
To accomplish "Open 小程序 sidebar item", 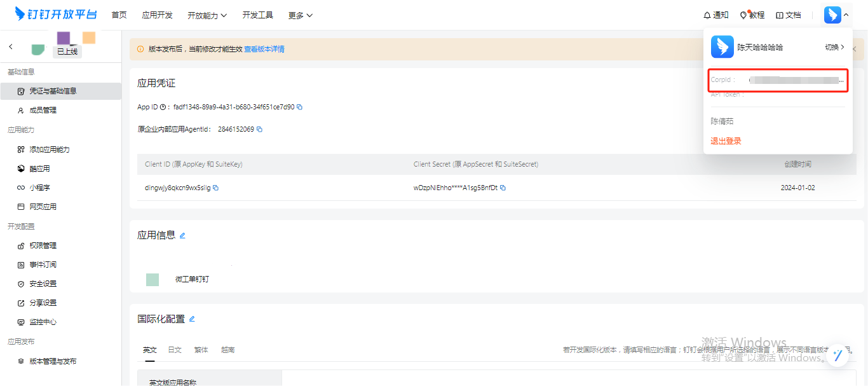I will [60, 188].
